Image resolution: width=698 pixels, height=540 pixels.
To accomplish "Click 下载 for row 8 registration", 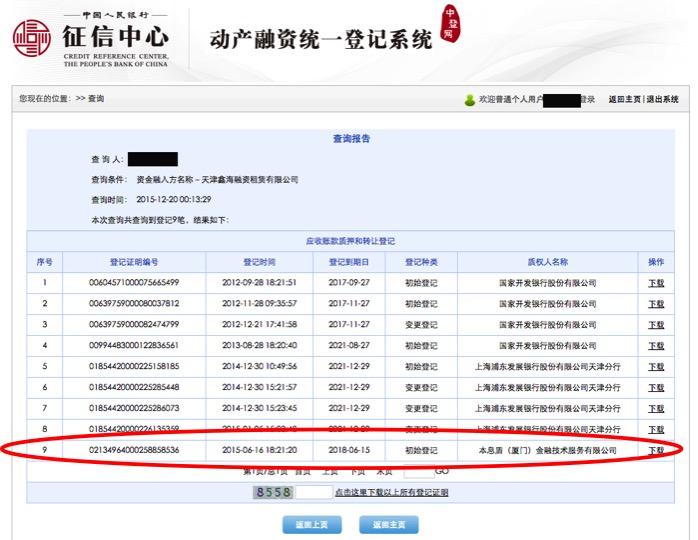I will point(656,430).
